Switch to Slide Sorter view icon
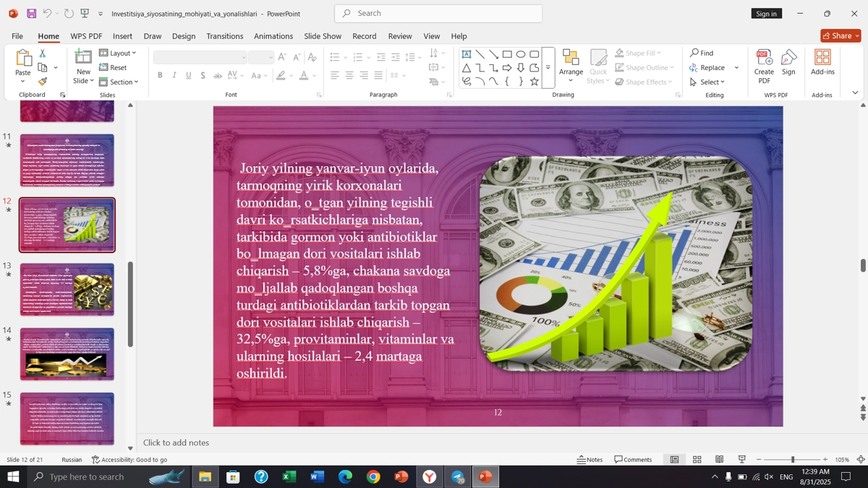 coord(697,460)
